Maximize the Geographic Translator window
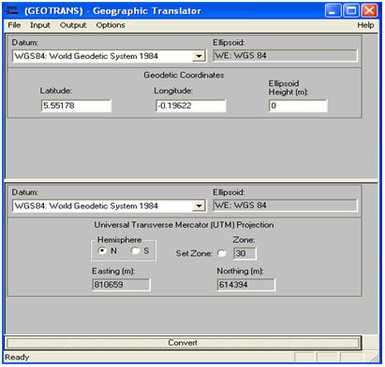This screenshot has width=385, height=367. pyautogui.click(x=351, y=11)
